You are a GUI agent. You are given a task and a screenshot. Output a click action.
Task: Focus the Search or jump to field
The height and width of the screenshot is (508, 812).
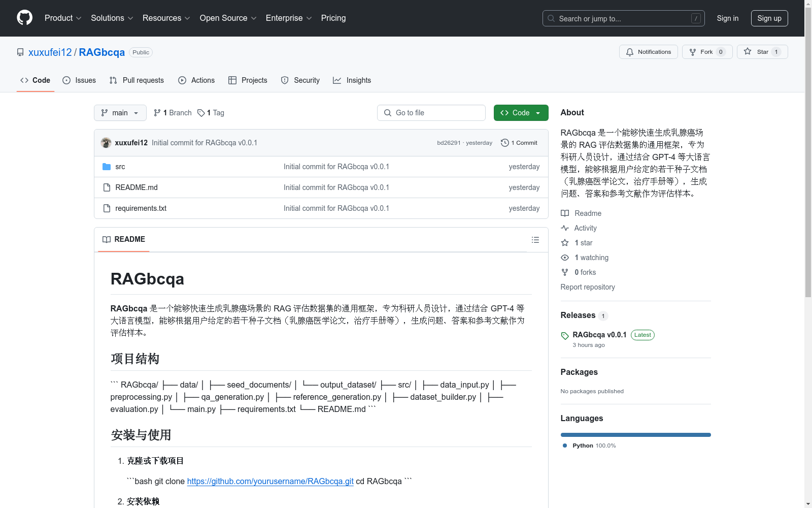623,18
